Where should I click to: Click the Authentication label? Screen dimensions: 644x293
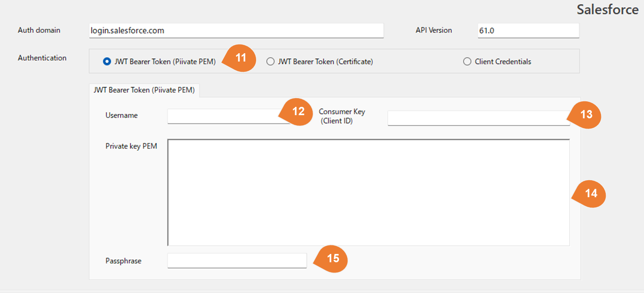click(x=42, y=58)
